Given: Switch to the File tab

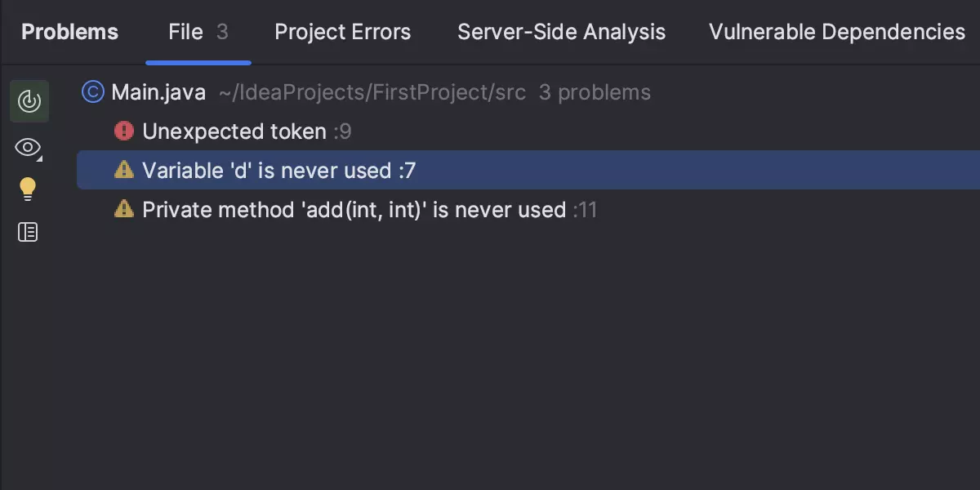Looking at the screenshot, I should [186, 32].
